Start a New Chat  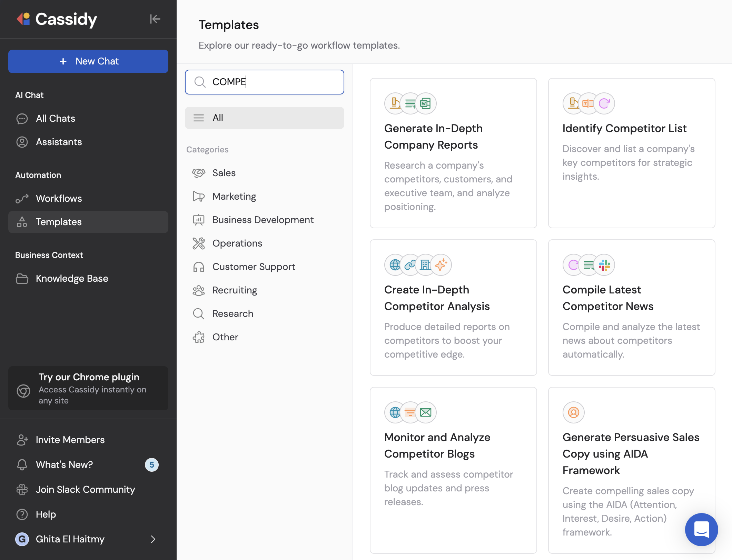point(88,61)
